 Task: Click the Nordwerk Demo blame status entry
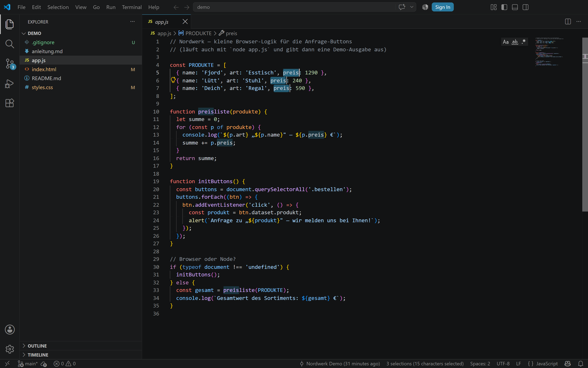340,364
